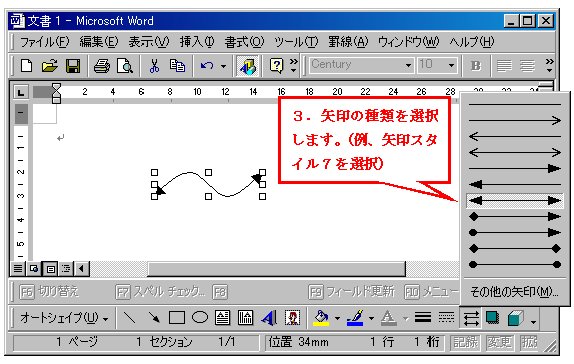Click その他の矢印 (More Arrows) option
Viewport: 574px width, 364px height.
click(514, 292)
